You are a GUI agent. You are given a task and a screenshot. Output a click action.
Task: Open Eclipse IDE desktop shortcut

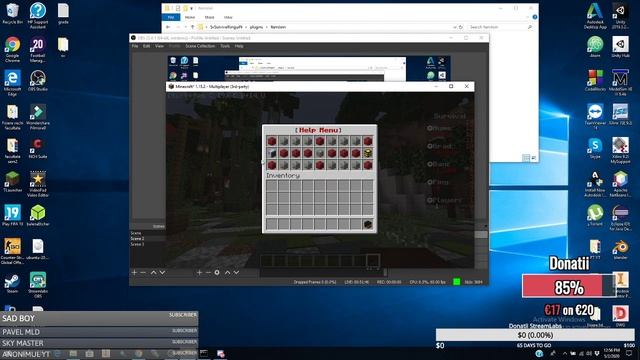(x=620, y=218)
